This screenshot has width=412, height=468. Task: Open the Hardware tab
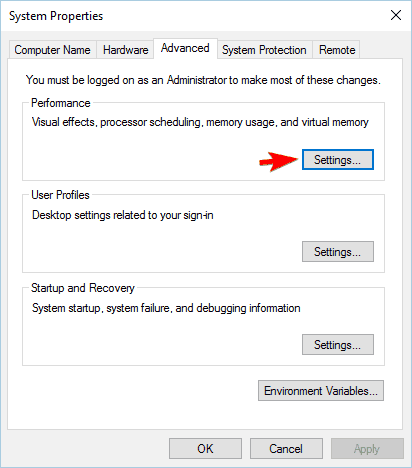[125, 50]
